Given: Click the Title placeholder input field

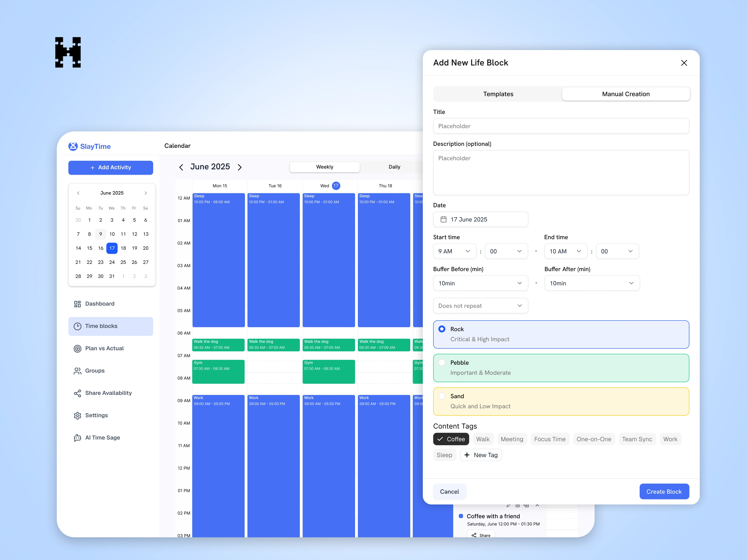Looking at the screenshot, I should coord(561,126).
